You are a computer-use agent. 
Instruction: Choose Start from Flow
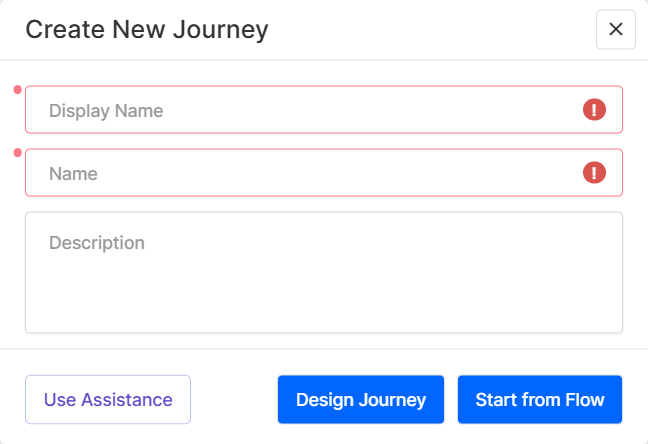tap(540, 400)
